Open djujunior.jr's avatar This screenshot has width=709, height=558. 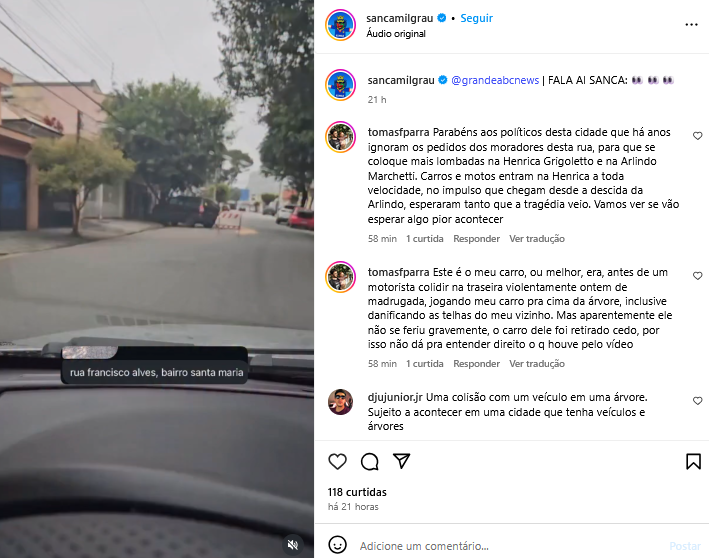tap(340, 402)
